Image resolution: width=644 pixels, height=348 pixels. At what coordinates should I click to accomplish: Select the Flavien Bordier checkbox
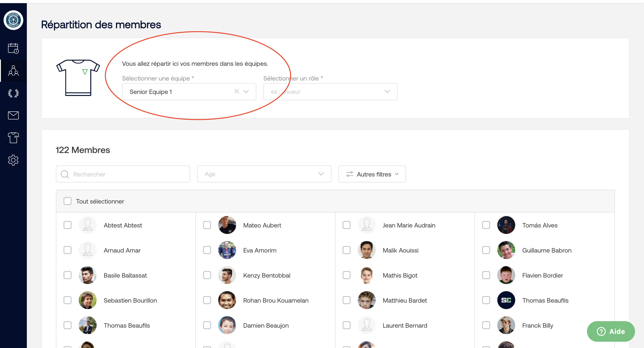coord(486,275)
